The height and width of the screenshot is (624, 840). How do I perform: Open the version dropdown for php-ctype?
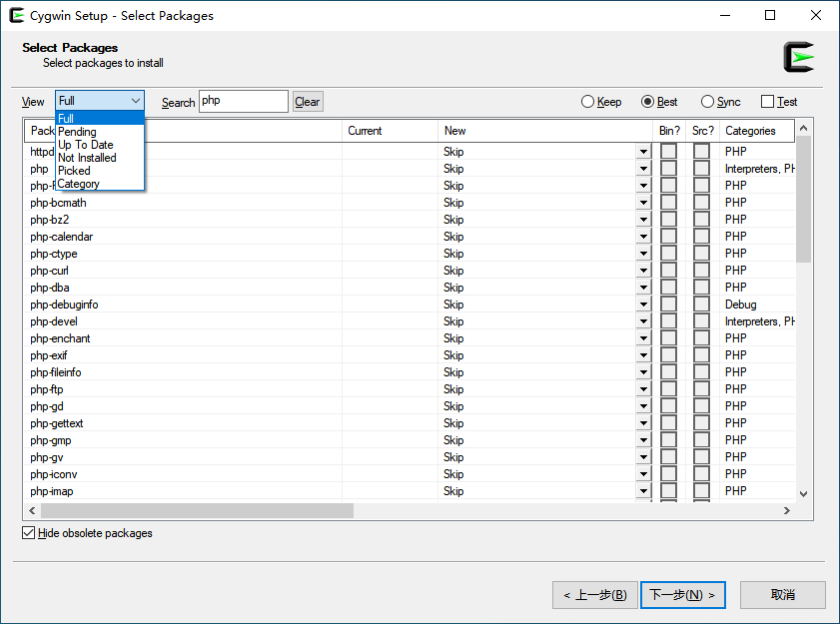click(643, 254)
